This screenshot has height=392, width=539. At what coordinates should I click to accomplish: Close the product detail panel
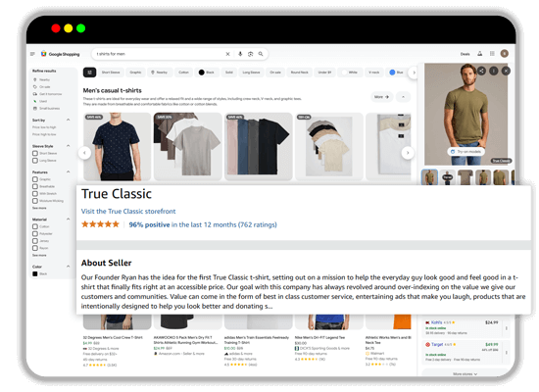(x=506, y=72)
